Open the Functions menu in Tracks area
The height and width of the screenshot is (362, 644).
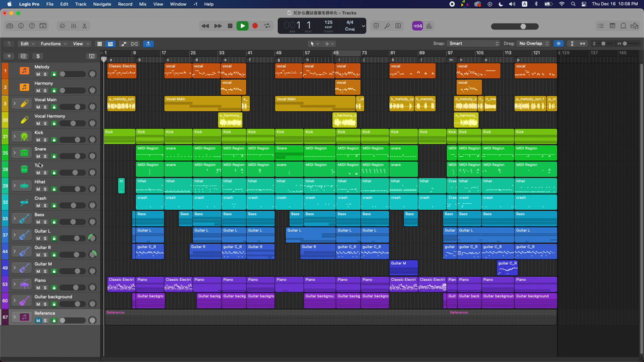[x=52, y=44]
